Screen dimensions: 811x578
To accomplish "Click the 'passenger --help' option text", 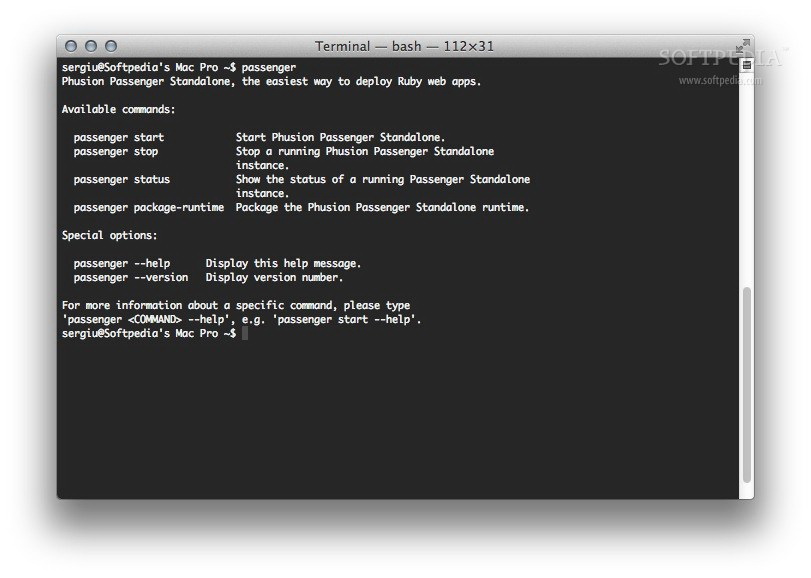I will point(122,263).
